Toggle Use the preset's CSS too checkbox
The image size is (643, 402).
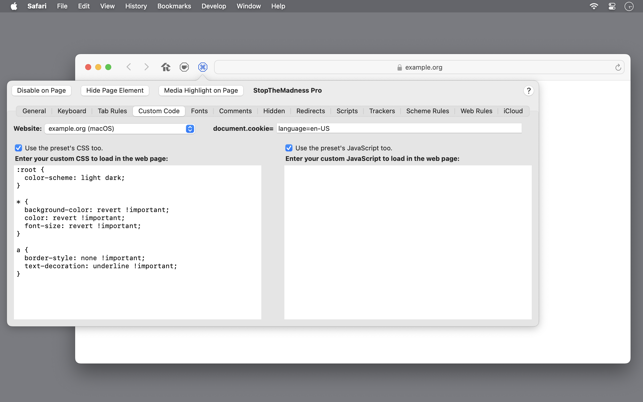point(18,148)
